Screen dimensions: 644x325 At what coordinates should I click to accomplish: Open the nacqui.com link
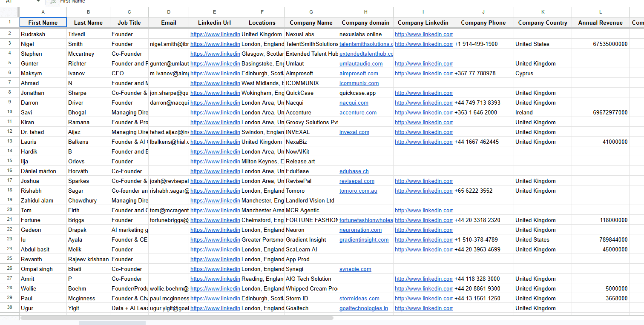click(x=354, y=103)
